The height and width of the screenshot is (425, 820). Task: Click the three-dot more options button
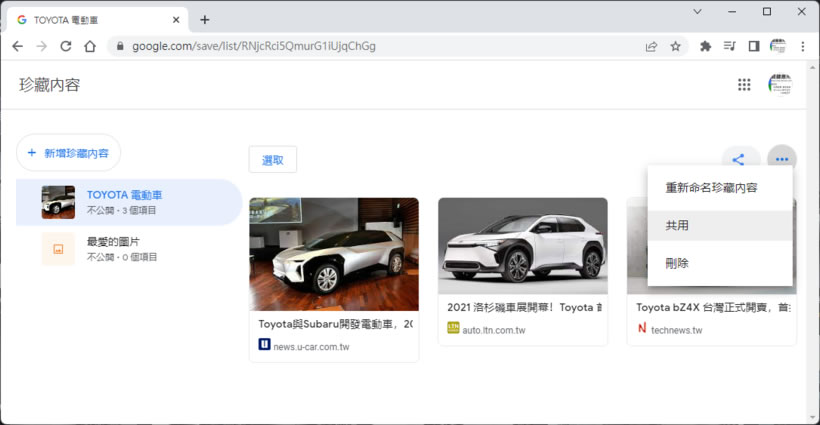point(782,159)
